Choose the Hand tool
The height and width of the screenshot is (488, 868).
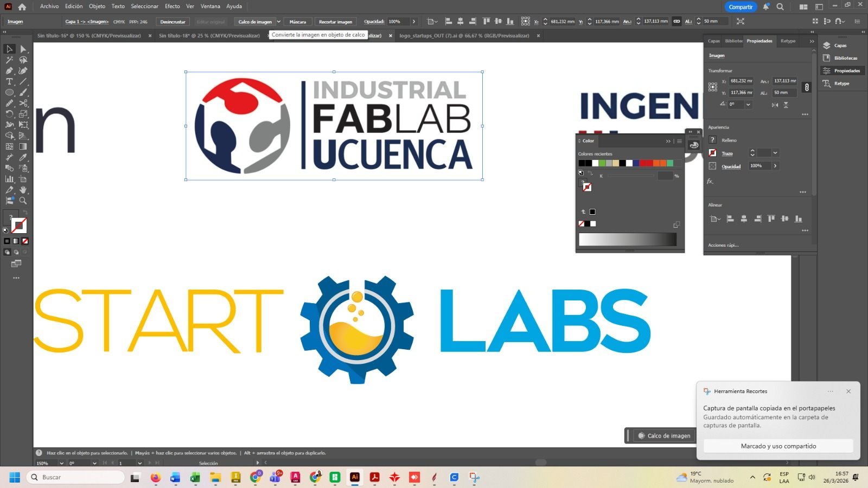click(23, 190)
